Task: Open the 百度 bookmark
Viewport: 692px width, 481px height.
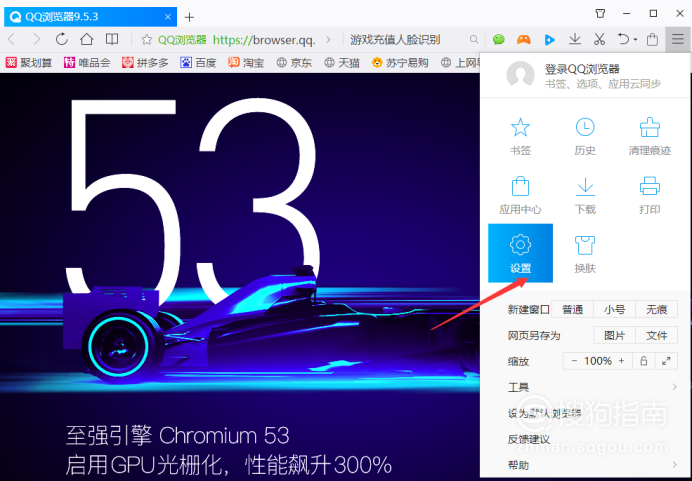Action: coord(199,63)
